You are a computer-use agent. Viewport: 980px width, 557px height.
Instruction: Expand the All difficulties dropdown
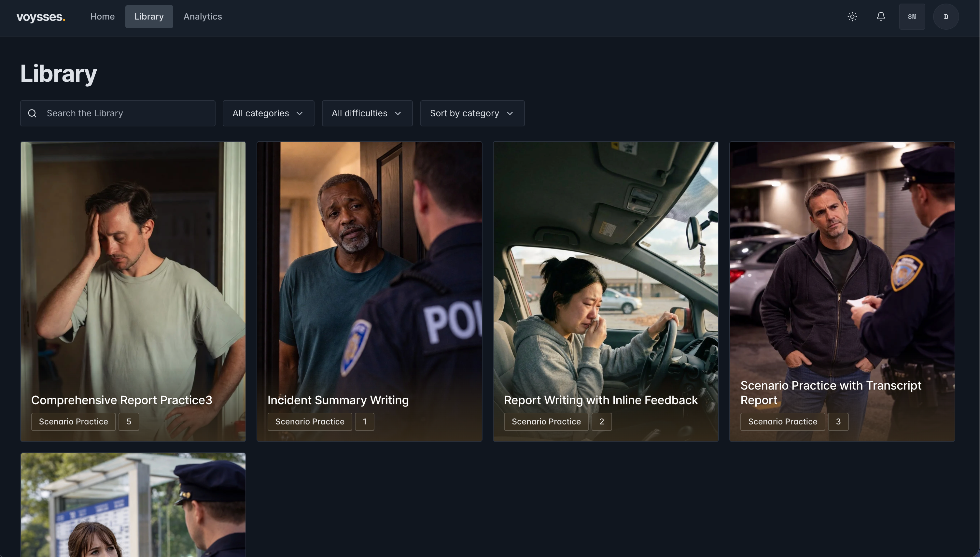click(367, 113)
